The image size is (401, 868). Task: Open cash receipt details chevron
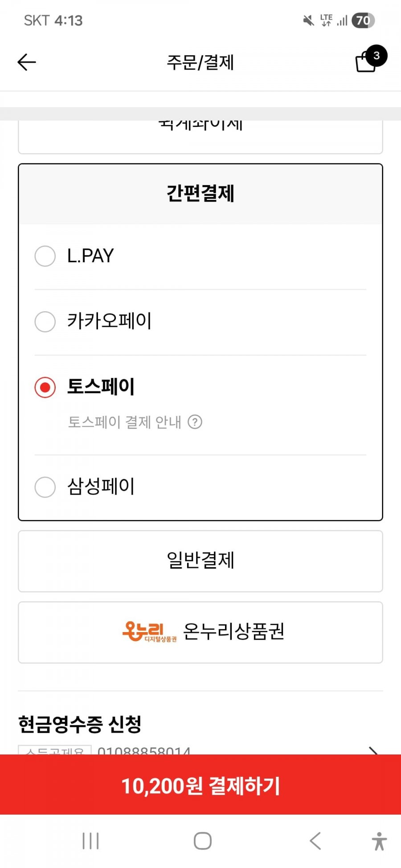[x=373, y=750]
